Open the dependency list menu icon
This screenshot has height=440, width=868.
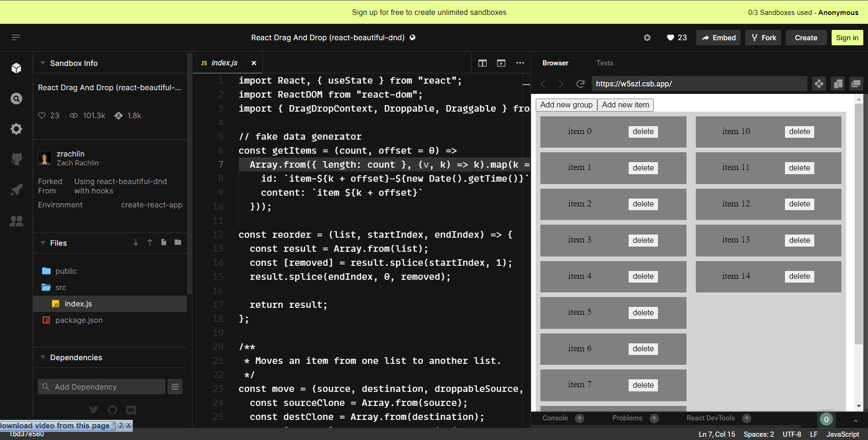point(175,387)
